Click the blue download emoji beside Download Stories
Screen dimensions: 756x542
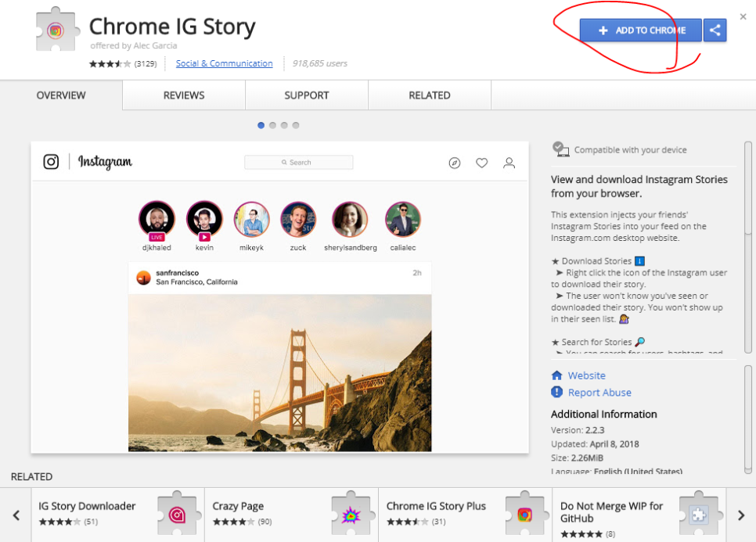tap(640, 261)
